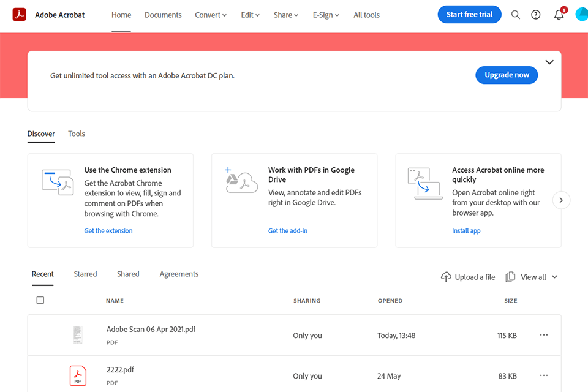This screenshot has width=588, height=392.
Task: Click the upload cloud icon
Action: 445,277
